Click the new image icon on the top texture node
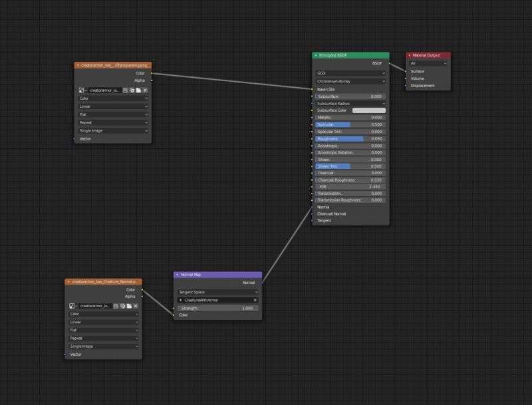 pos(124,90)
